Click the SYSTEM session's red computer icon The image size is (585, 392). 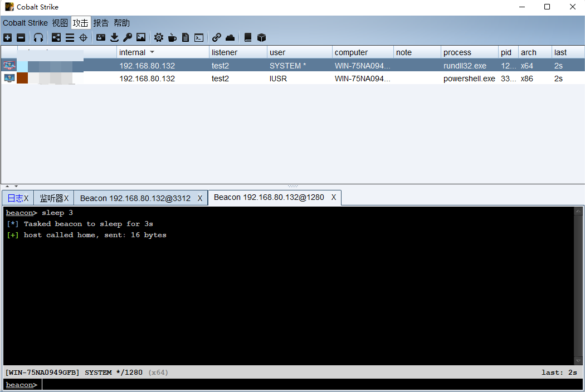[9, 66]
